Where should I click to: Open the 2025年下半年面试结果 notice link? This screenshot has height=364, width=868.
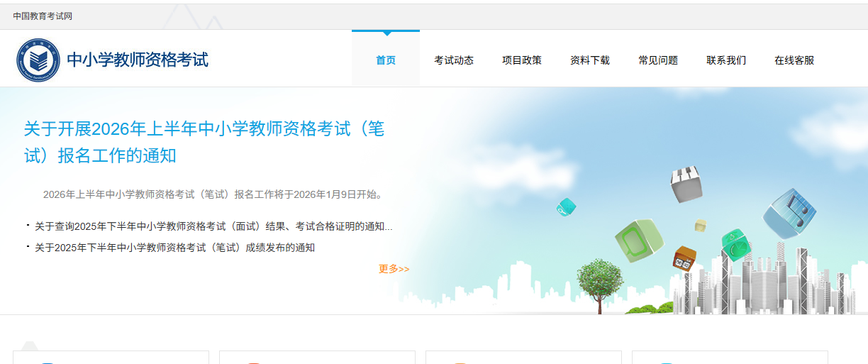tap(213, 226)
